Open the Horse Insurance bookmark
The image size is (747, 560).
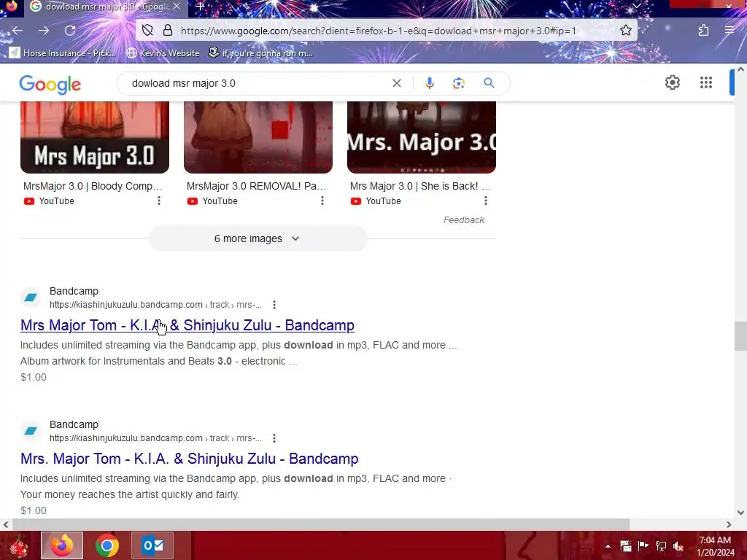point(63,52)
